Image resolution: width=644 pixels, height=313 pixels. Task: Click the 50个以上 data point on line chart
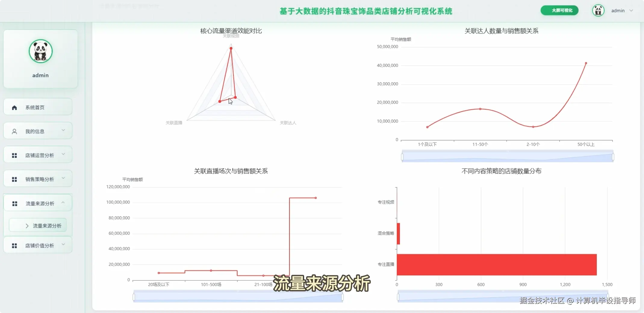click(586, 63)
